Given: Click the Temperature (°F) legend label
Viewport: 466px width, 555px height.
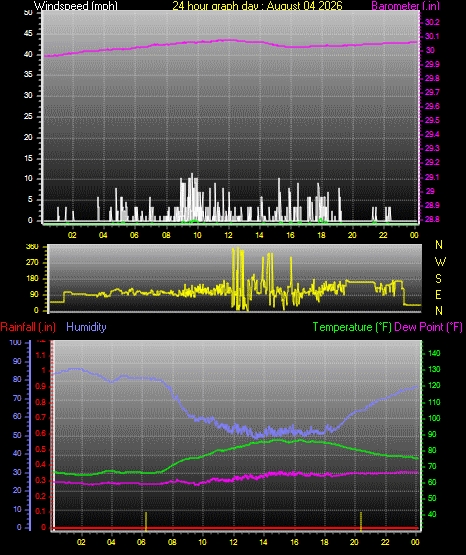Looking at the screenshot, I should click(352, 327).
